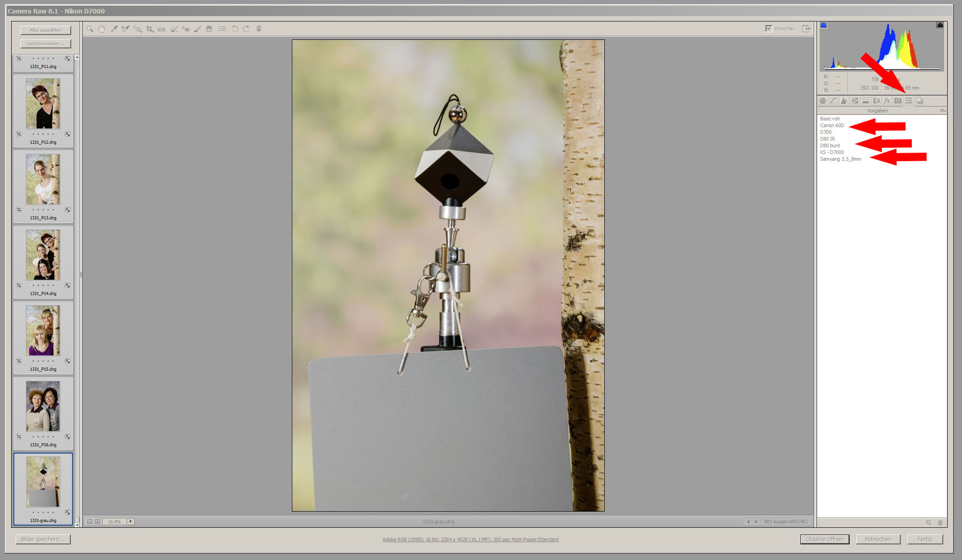Toggle the Vorschau preview checkbox
The height and width of the screenshot is (560, 962).
pos(769,29)
